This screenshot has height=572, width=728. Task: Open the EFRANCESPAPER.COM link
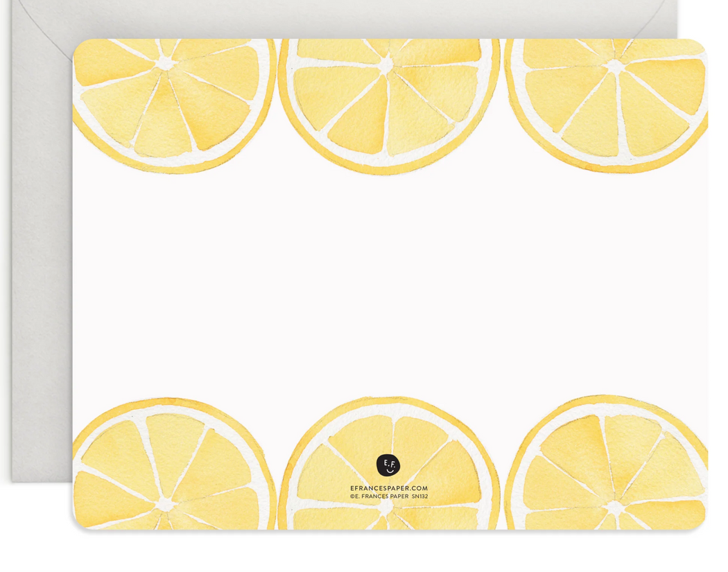coord(388,488)
